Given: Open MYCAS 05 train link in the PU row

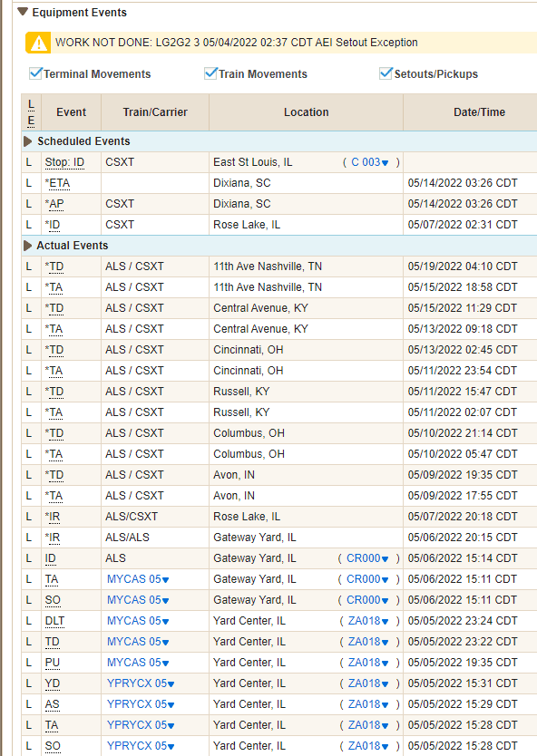Looking at the screenshot, I should [138, 663].
